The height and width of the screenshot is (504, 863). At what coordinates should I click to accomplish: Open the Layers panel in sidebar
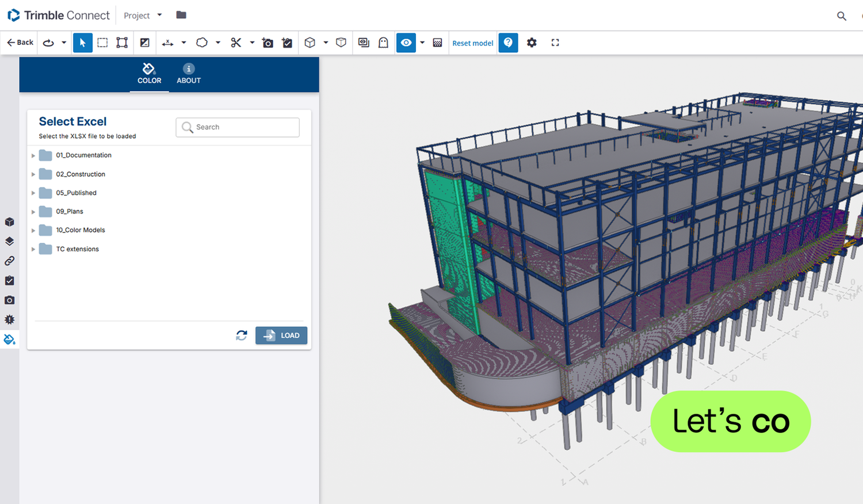(9, 242)
